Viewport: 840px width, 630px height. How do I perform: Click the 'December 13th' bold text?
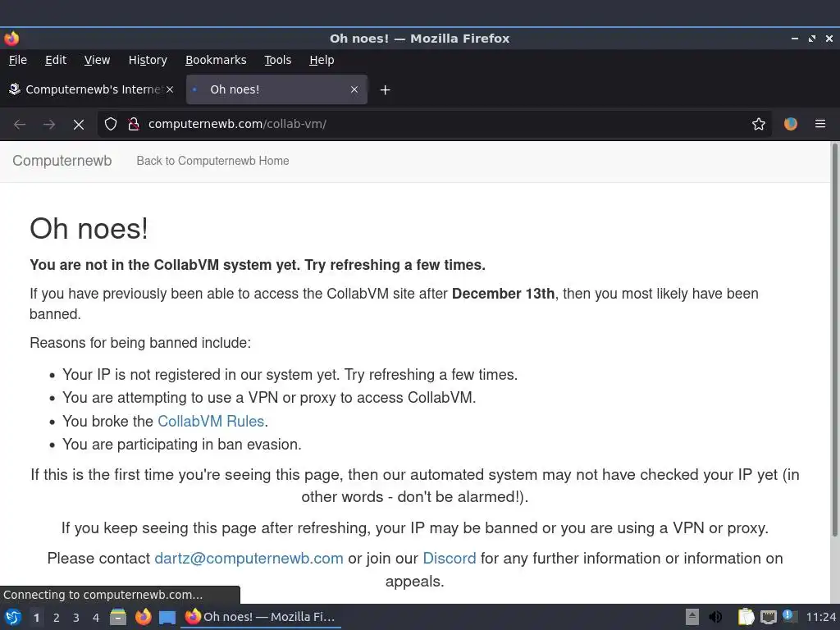click(503, 294)
